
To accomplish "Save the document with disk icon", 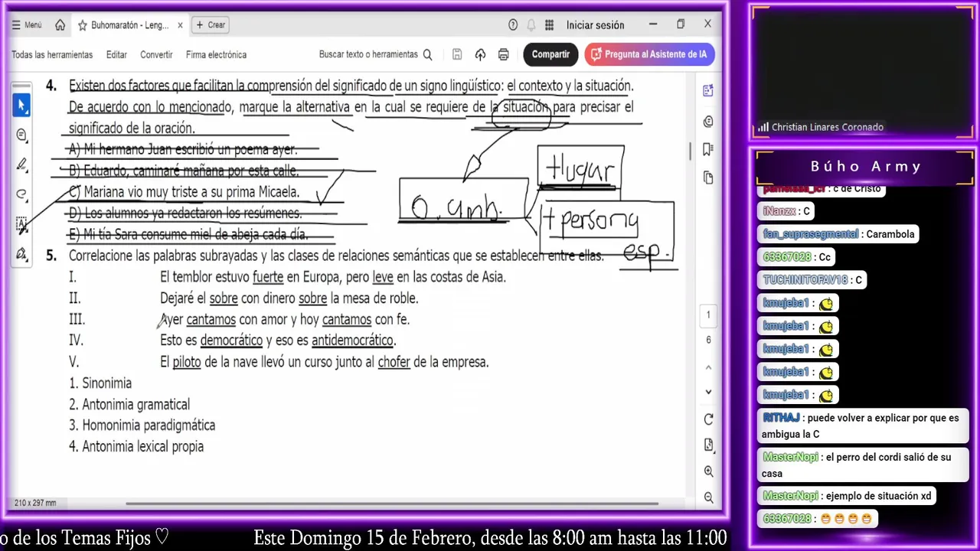I will 457,54.
